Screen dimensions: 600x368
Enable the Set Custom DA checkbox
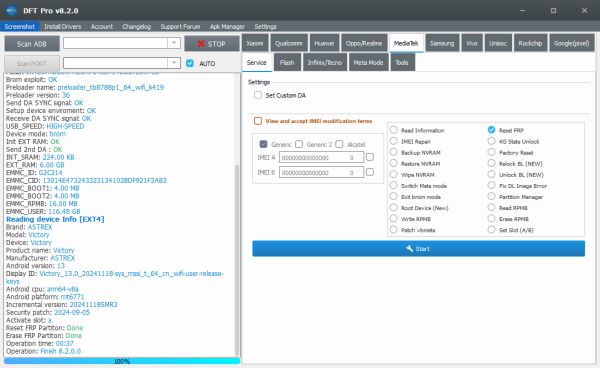point(258,95)
